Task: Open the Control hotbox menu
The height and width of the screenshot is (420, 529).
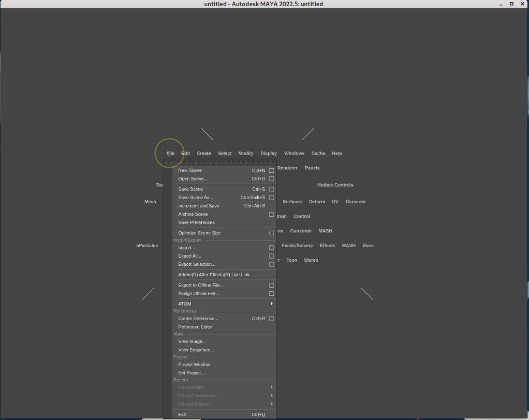Action: [x=302, y=216]
